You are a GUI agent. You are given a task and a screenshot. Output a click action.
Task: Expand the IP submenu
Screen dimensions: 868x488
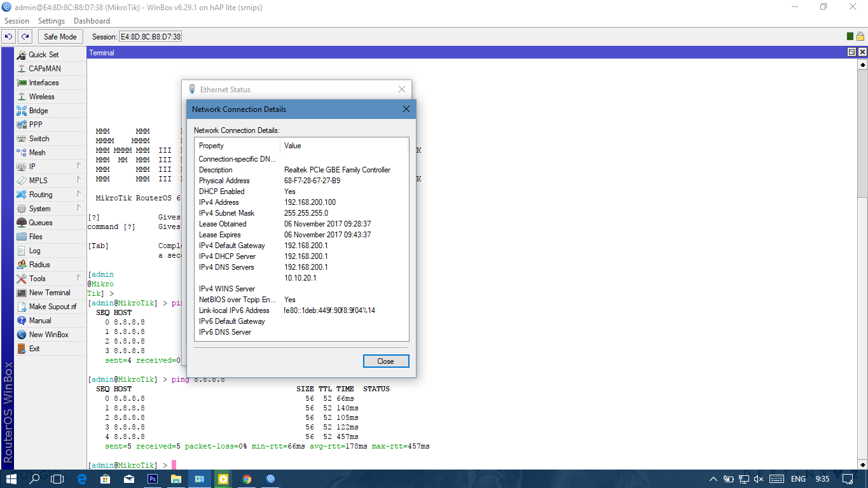pos(31,166)
